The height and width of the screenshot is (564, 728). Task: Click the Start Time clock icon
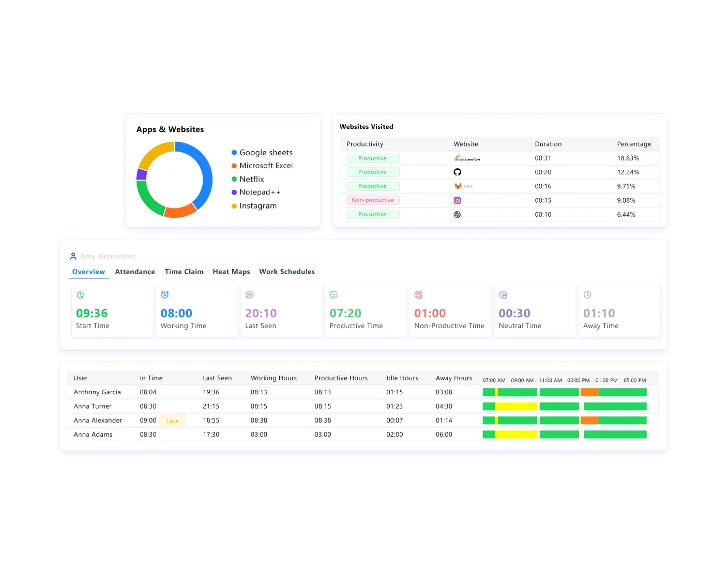[80, 295]
